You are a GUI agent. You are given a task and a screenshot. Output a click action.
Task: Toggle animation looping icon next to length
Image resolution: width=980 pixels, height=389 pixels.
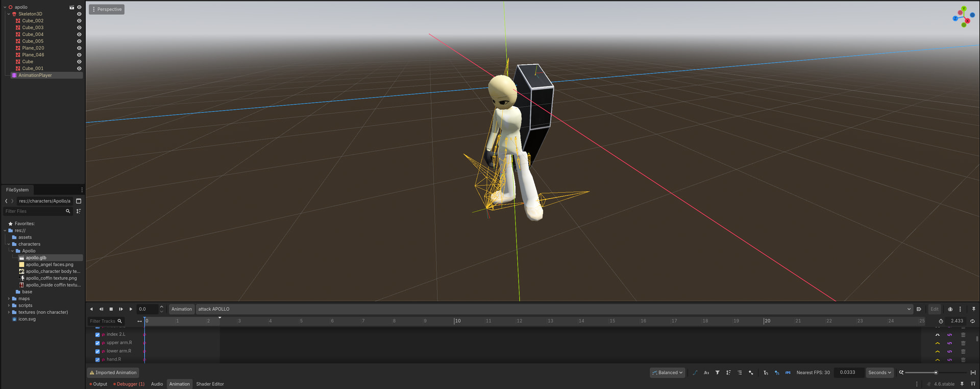(x=972, y=321)
